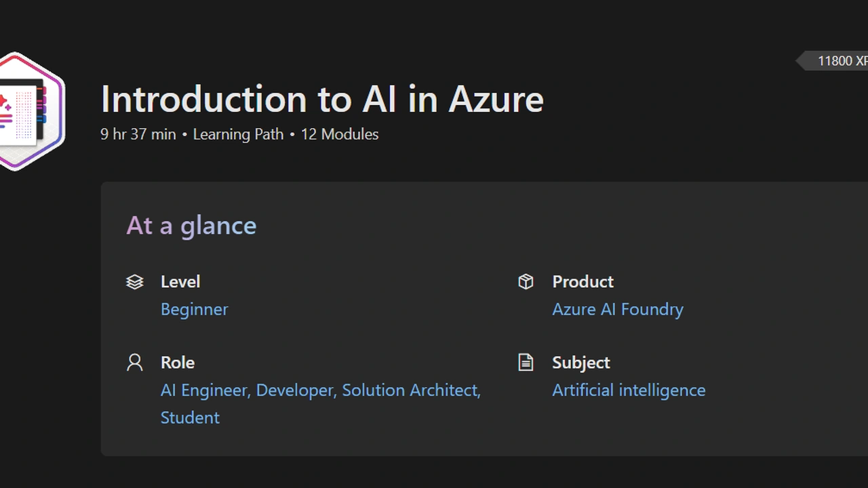The height and width of the screenshot is (488, 868).
Task: Click the At a glance heading
Action: pos(191,226)
